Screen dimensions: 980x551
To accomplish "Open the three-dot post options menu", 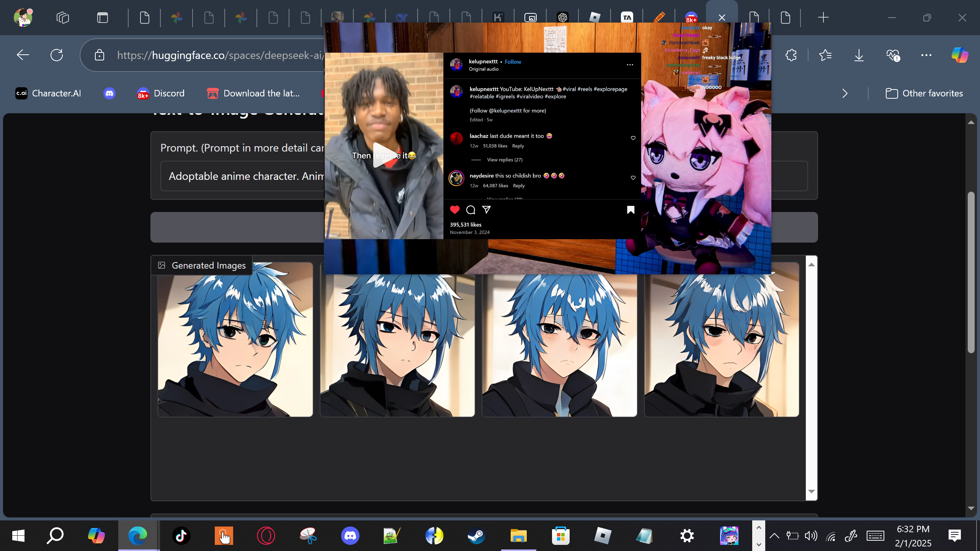I will (x=630, y=65).
